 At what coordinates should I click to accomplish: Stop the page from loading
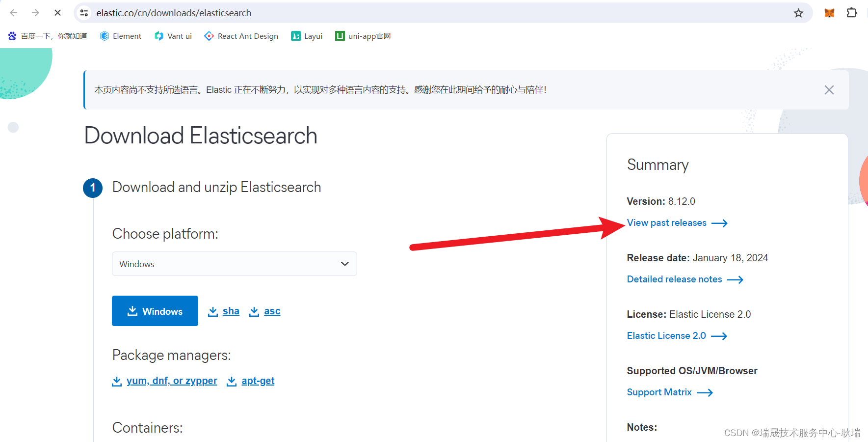point(57,13)
